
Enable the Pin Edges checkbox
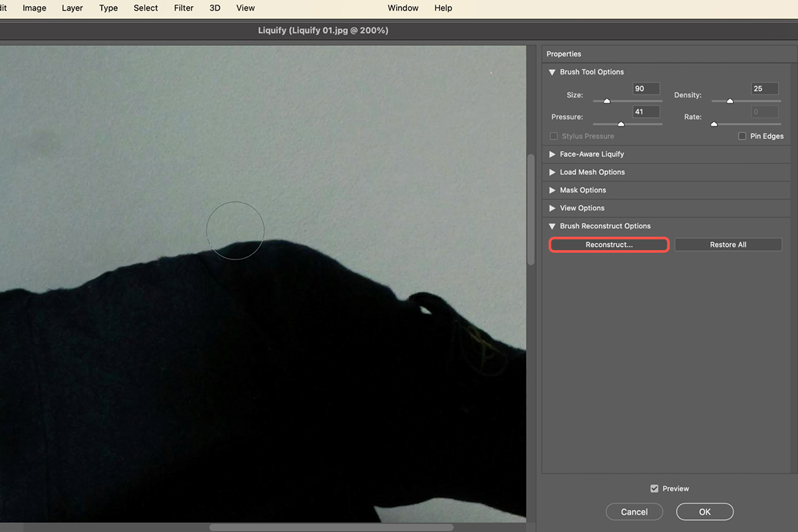pos(742,136)
